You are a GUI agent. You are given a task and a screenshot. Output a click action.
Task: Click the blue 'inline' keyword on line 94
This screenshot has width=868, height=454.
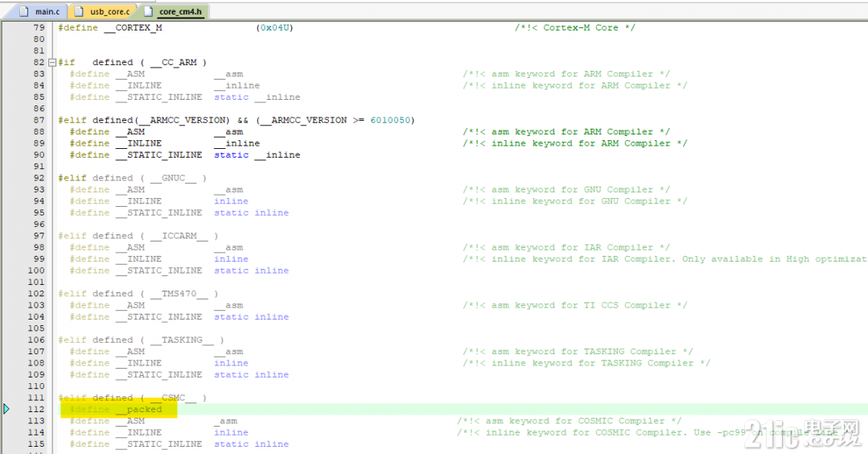(x=232, y=201)
